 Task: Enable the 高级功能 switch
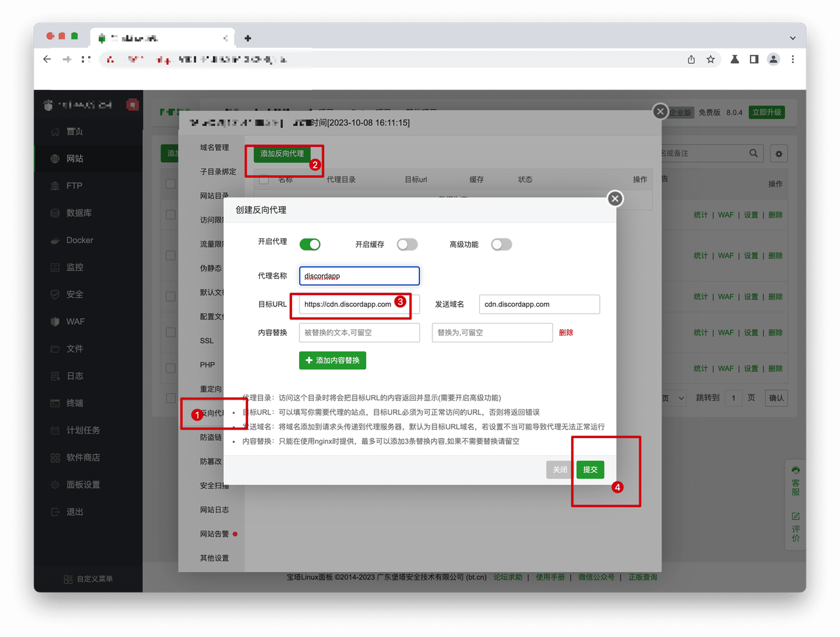[x=501, y=245]
